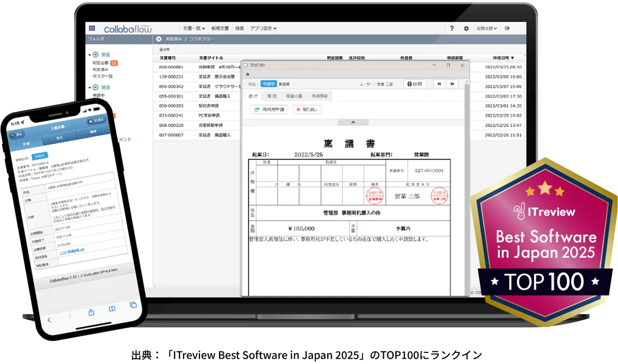
Task: Collapse the popup action panel chevron
Action: 353,123
